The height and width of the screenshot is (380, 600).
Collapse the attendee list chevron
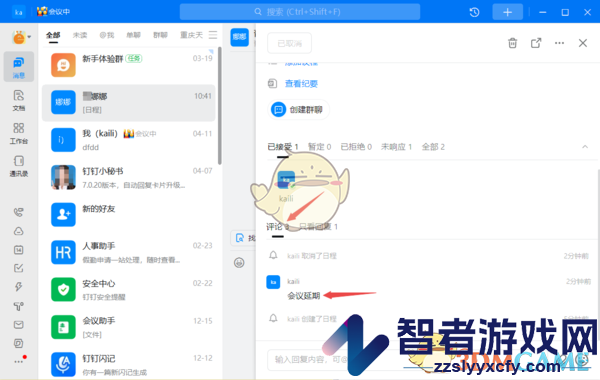585,147
